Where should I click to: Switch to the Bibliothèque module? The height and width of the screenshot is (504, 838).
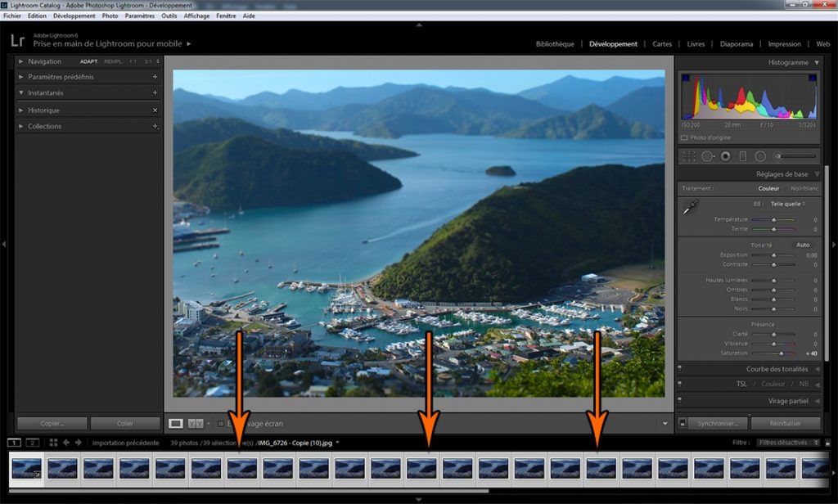[555, 44]
